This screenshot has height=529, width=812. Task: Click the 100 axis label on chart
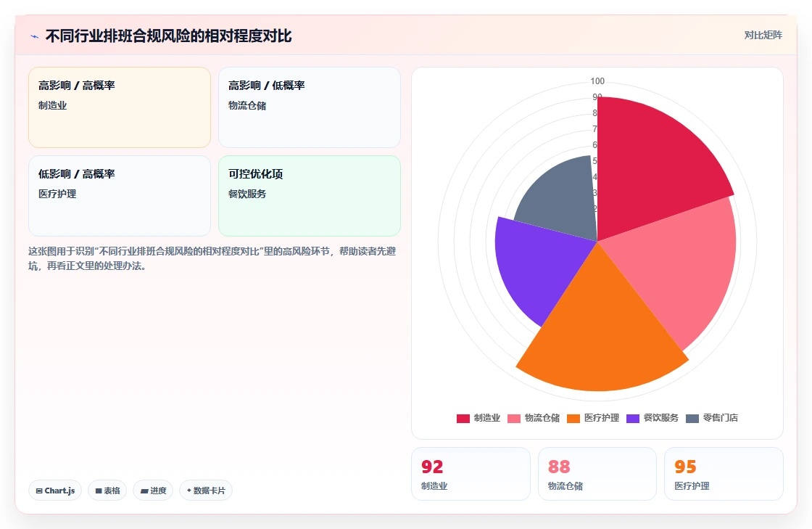(597, 81)
